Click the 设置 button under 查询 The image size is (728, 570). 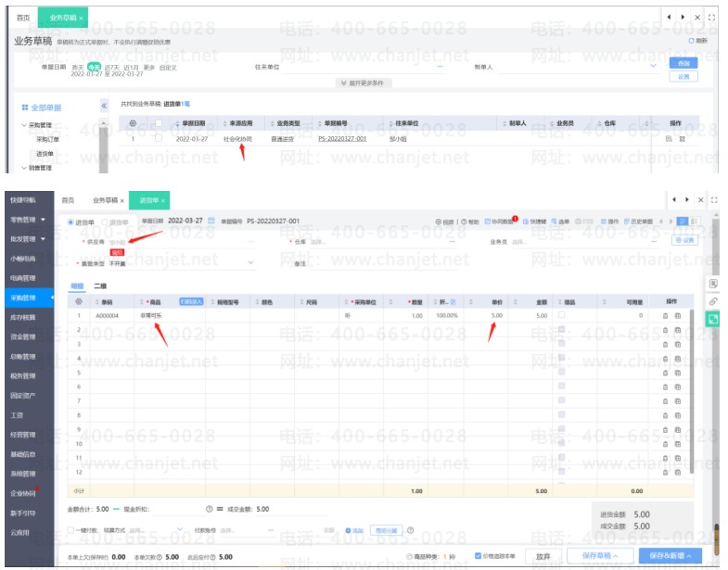point(683,77)
